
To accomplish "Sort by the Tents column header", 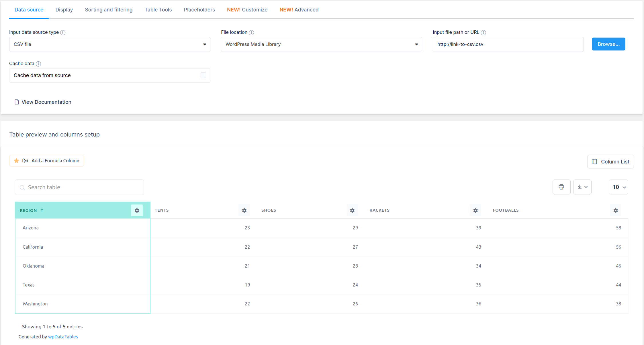I will [162, 210].
